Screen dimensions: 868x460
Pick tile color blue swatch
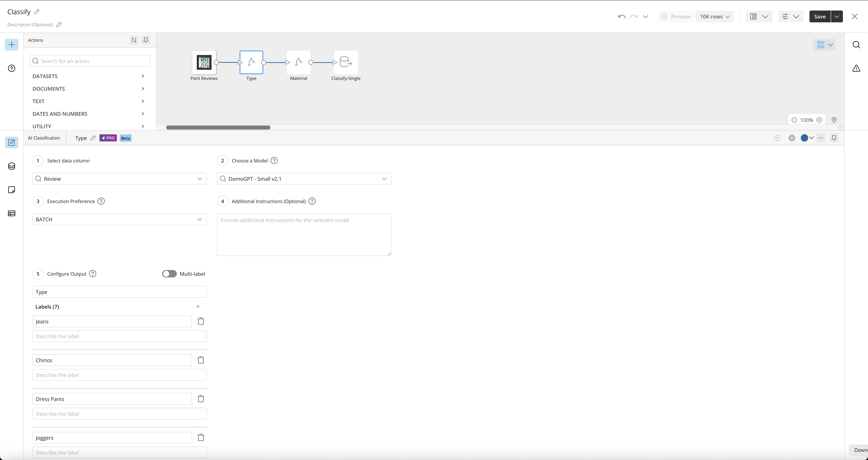pos(804,138)
